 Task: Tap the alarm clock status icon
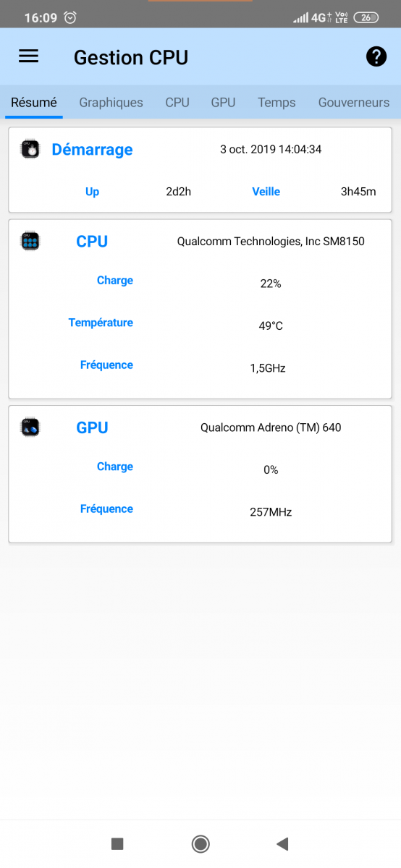70,17
